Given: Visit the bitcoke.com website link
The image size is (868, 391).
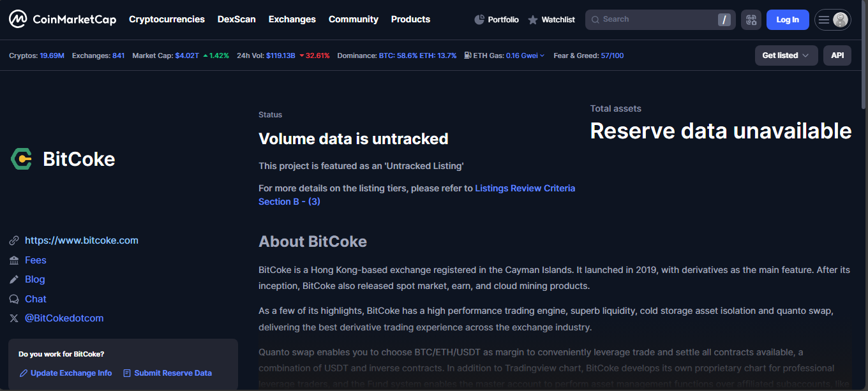Looking at the screenshot, I should pyautogui.click(x=81, y=240).
